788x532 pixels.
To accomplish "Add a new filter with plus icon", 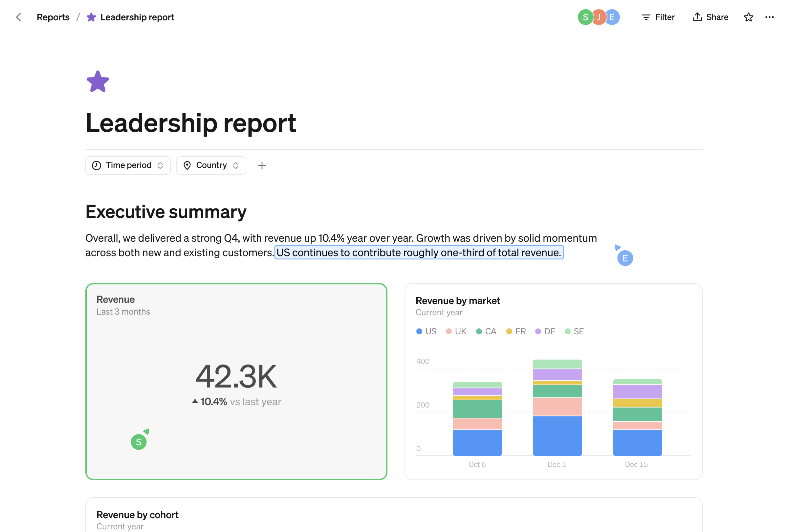I will click(262, 166).
